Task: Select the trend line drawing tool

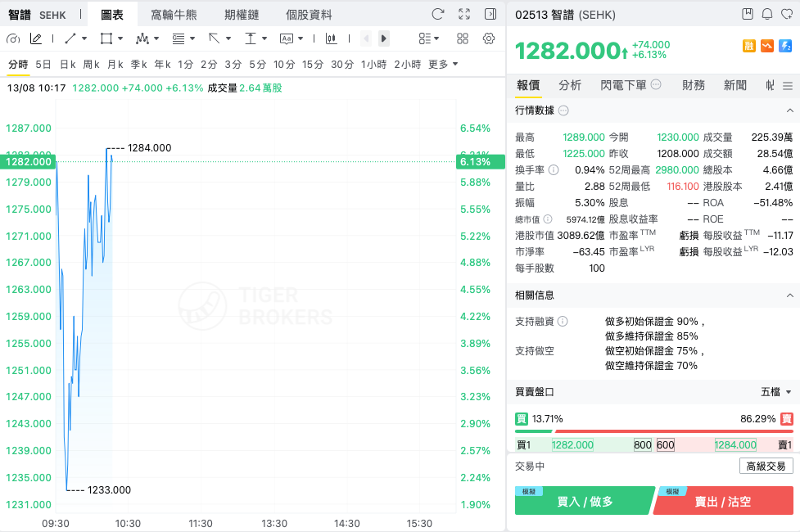Action: tap(71, 38)
